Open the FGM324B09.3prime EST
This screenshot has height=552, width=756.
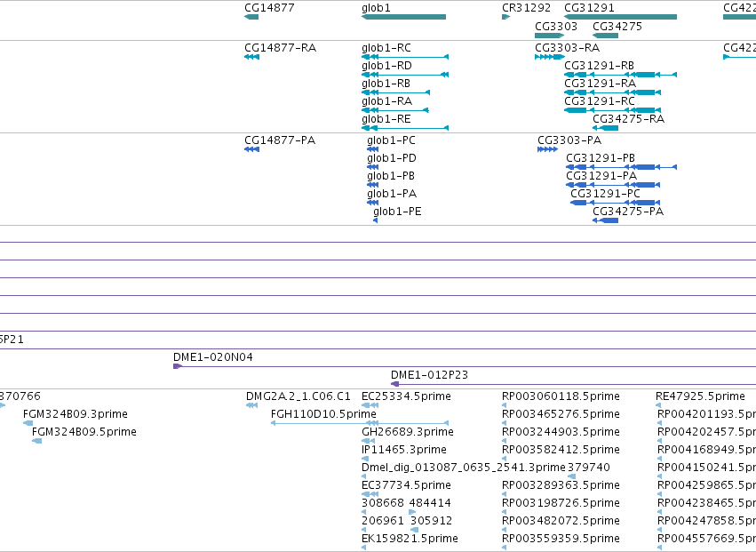(x=28, y=423)
